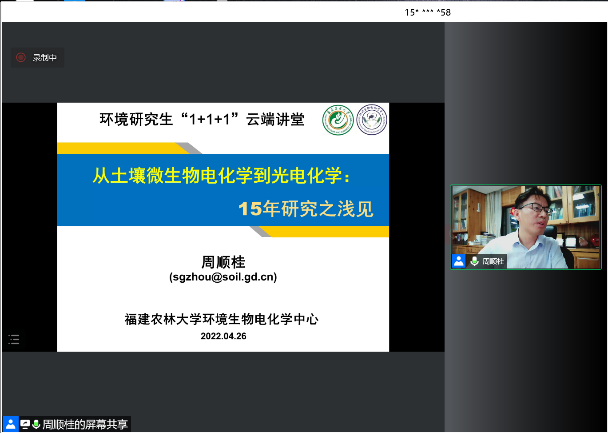608x433 pixels.
Task: Click the screen share icon in the bottom-left bar
Action: click(x=25, y=424)
